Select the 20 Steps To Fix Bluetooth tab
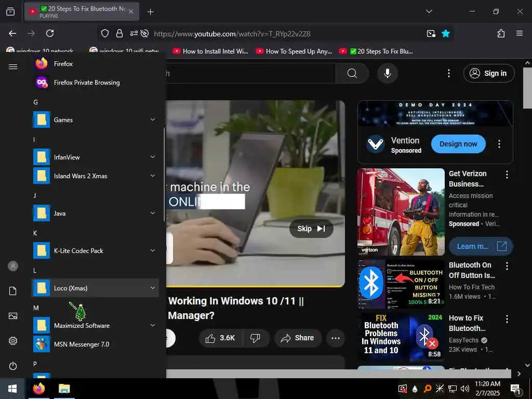532x399 pixels. [82, 11]
